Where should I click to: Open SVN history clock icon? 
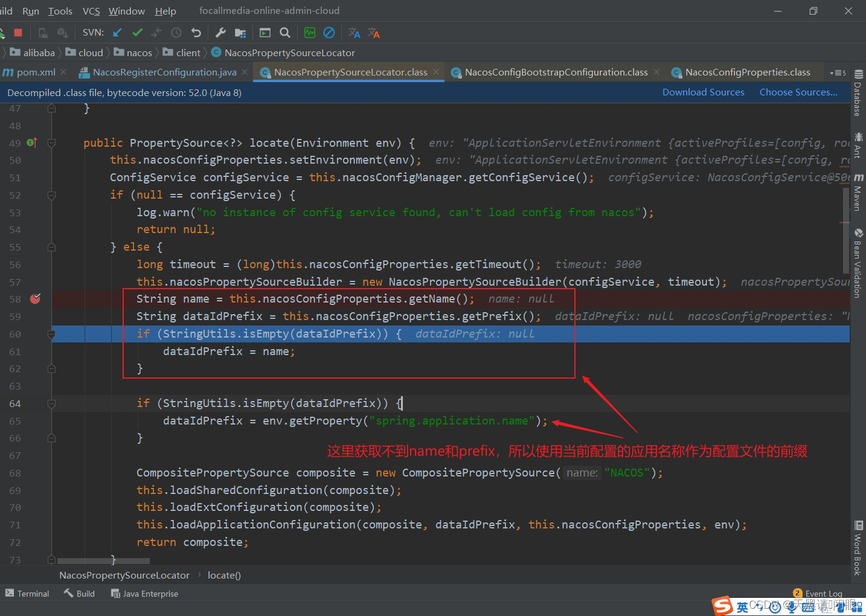[176, 33]
